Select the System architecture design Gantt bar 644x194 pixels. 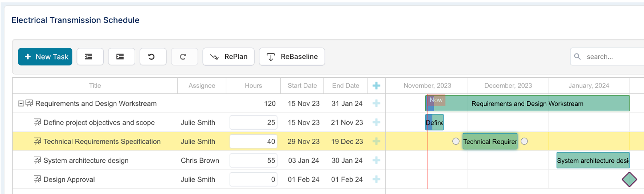click(x=593, y=161)
